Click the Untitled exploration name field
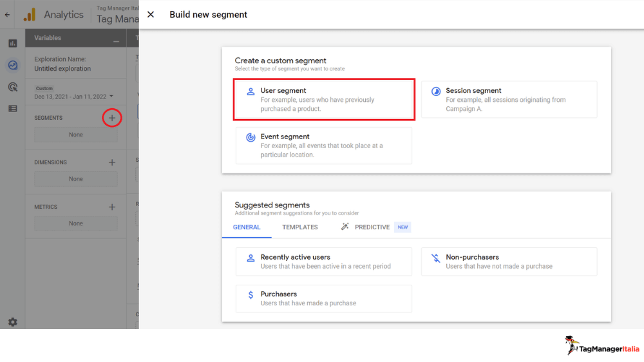Image resolution: width=644 pixels, height=362 pixels. [62, 69]
